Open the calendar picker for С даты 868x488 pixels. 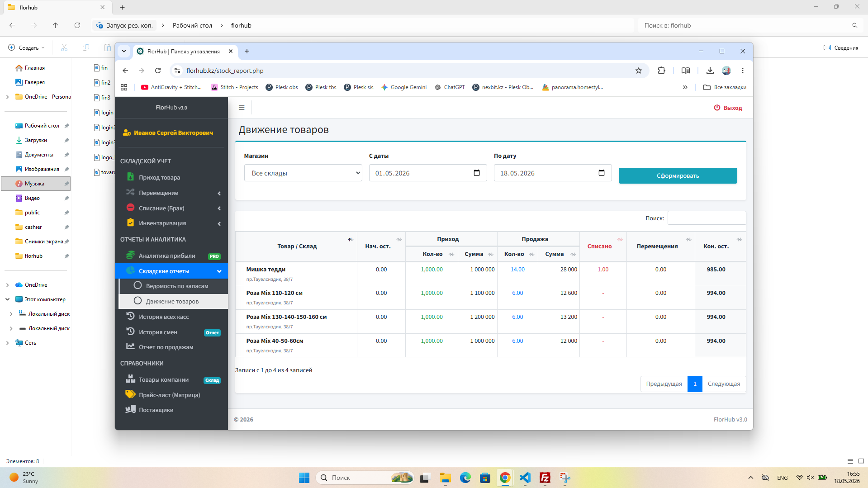[477, 173]
